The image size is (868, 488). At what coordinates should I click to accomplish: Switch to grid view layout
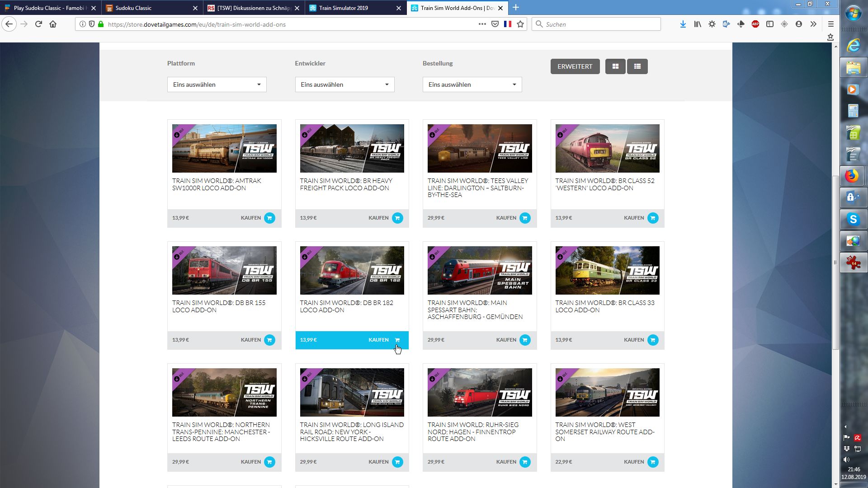pyautogui.click(x=615, y=66)
